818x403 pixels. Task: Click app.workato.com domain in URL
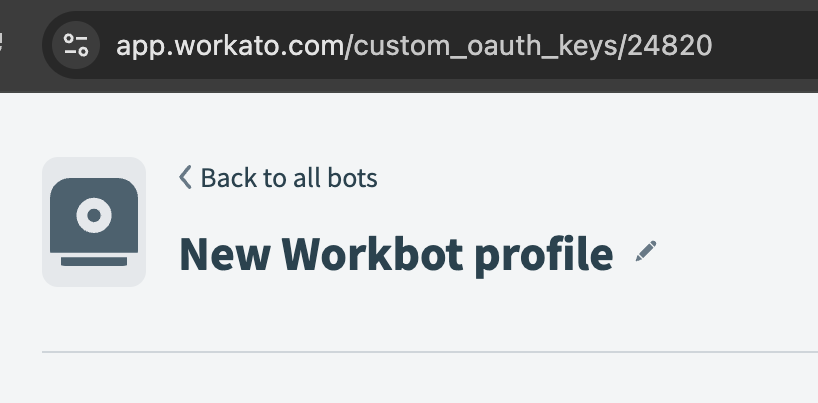pyautogui.click(x=230, y=45)
